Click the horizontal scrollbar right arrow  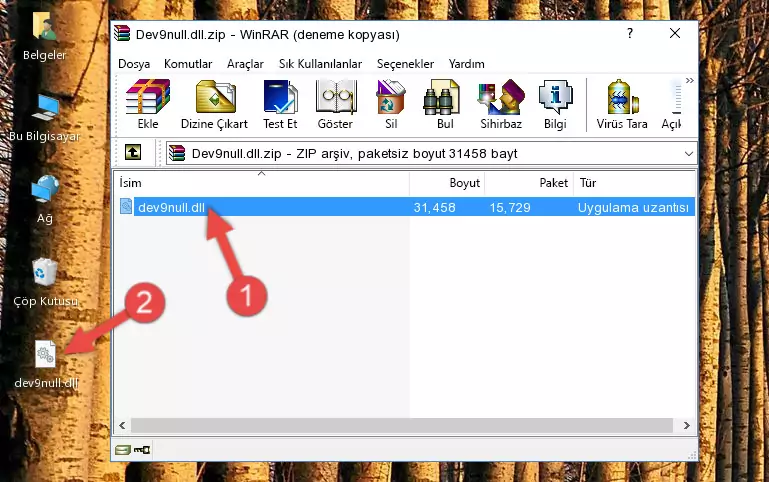click(687, 426)
